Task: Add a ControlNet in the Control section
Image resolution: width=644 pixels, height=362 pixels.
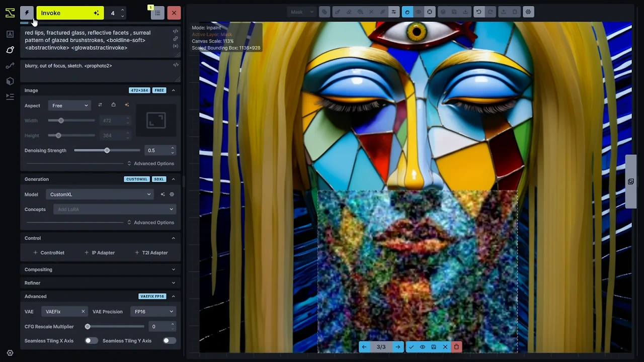Action: (x=49, y=253)
